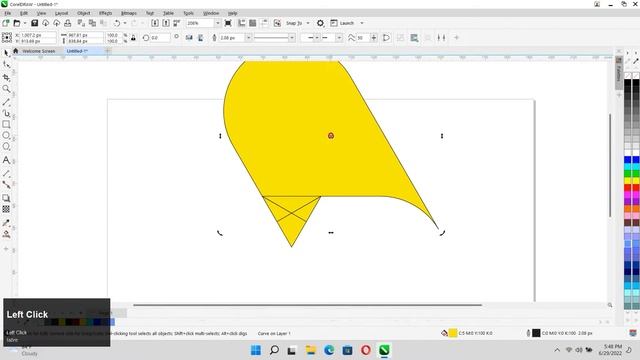Click the Save icon in the toolbar
Image resolution: width=640 pixels, height=360 pixels.
pyautogui.click(x=35, y=23)
